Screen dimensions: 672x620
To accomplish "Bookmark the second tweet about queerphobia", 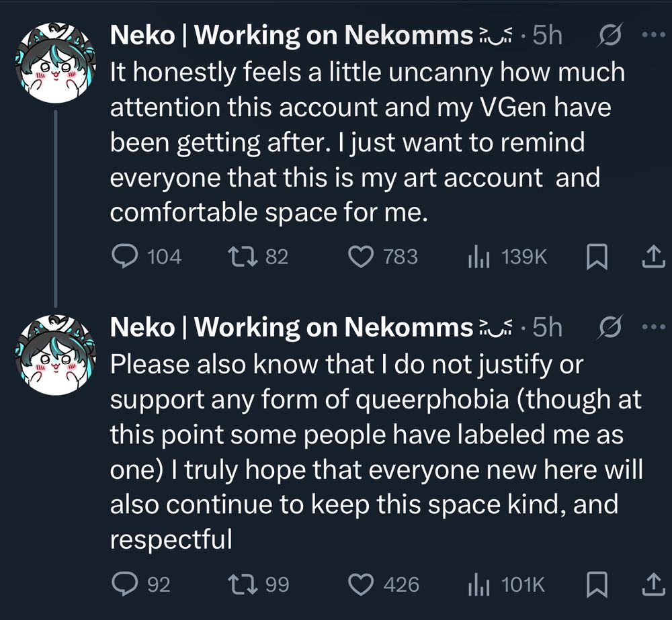I will (x=596, y=585).
